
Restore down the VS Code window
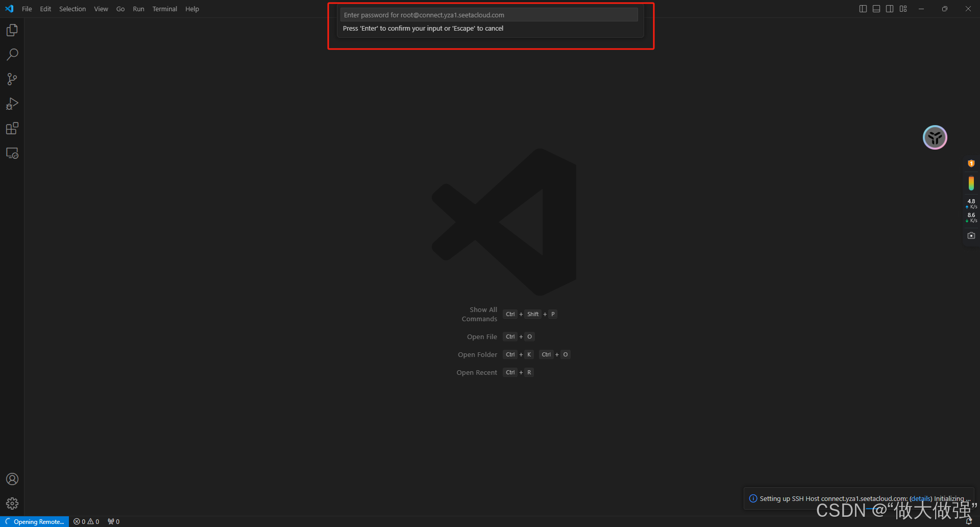pos(945,9)
